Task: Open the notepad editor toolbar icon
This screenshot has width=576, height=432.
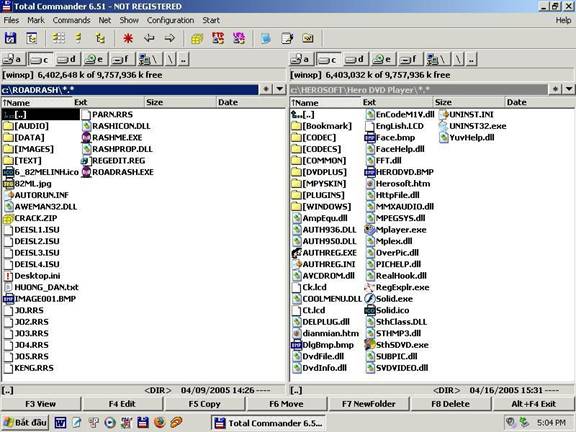Action: (x=287, y=38)
